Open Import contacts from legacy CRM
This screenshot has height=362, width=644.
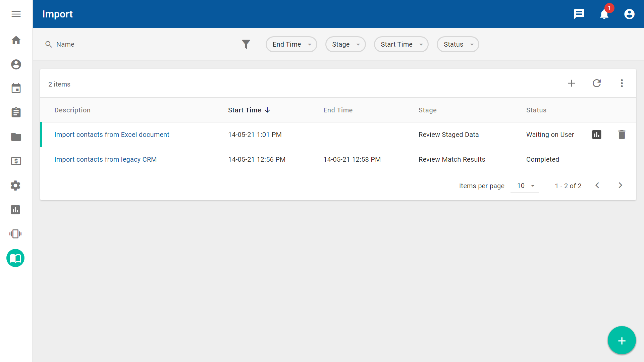tap(105, 159)
